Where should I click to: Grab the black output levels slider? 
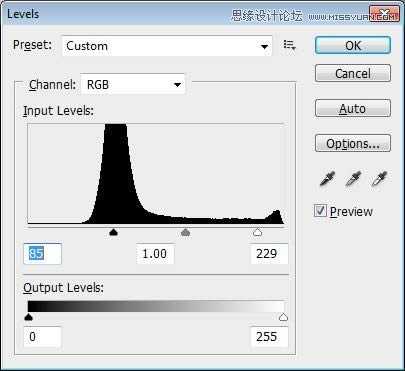click(29, 317)
